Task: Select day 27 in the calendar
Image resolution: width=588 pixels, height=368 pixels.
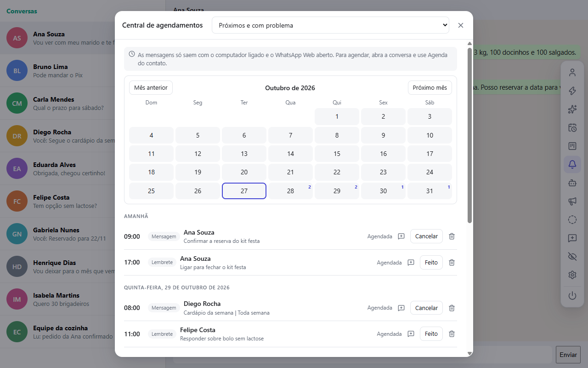Action: coord(244,191)
